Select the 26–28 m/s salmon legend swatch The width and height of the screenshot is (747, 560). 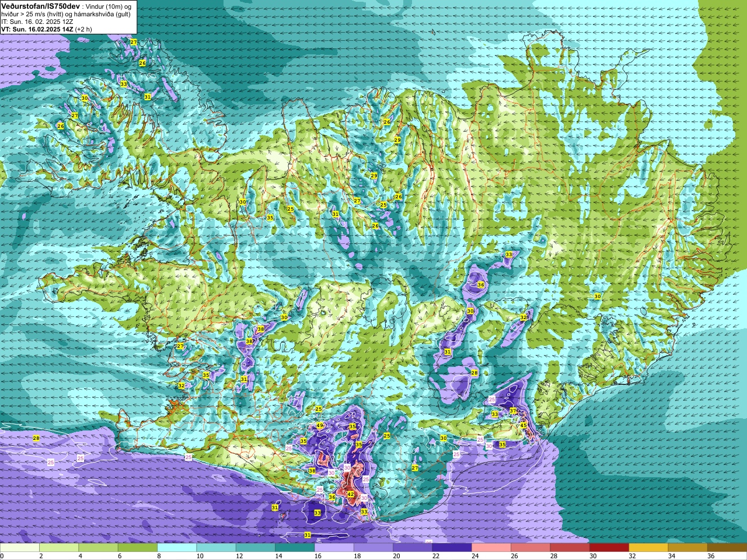click(530, 548)
